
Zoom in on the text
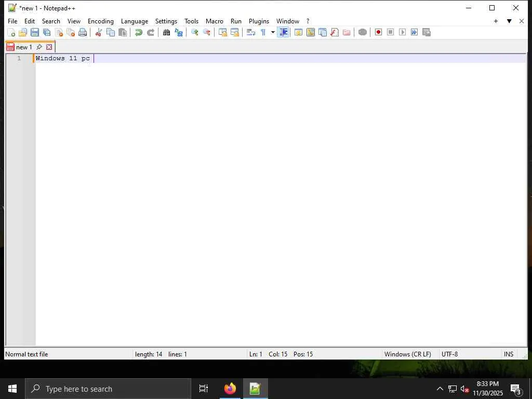pyautogui.click(x=195, y=32)
